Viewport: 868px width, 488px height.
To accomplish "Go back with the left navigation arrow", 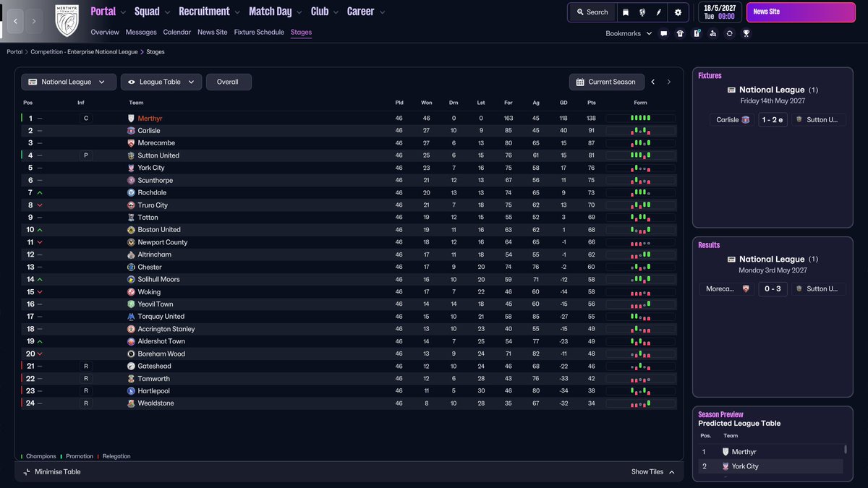I will pos(15,22).
